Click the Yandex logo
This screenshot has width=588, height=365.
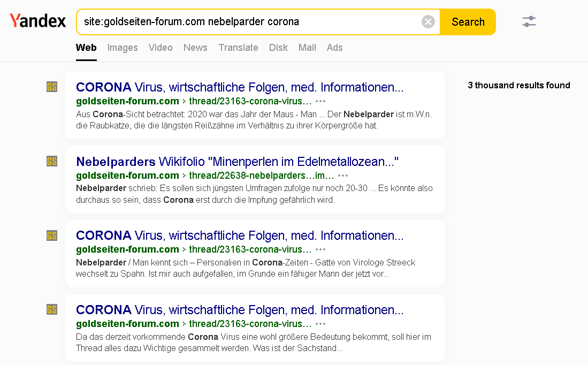point(38,21)
